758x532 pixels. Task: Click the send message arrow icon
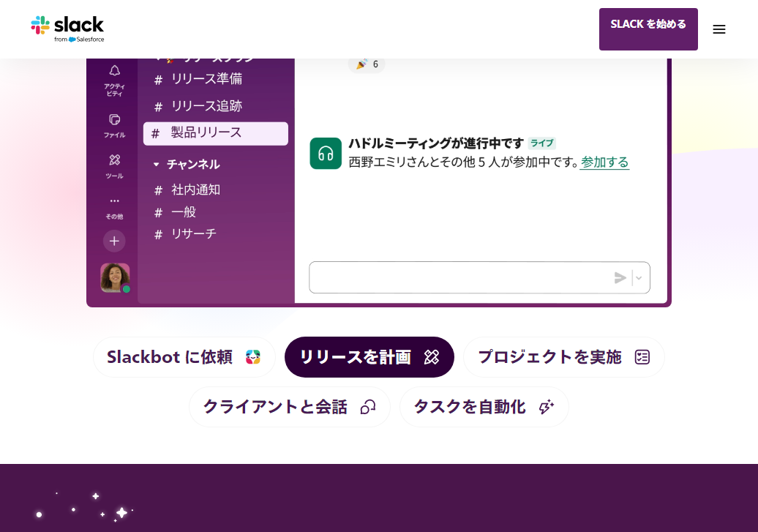[x=620, y=277]
